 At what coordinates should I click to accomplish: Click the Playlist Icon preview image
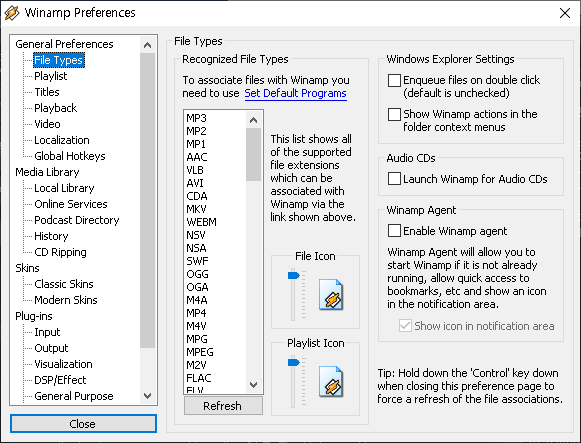pyautogui.click(x=331, y=382)
